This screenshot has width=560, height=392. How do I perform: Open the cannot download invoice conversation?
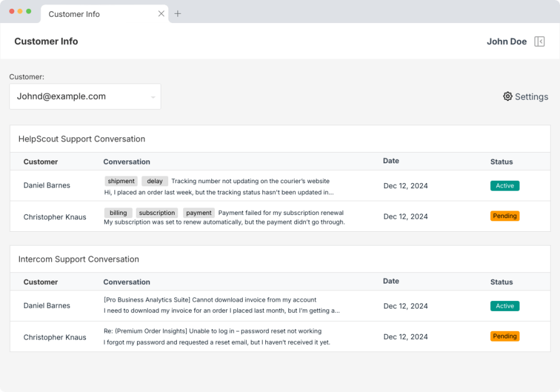pos(210,300)
